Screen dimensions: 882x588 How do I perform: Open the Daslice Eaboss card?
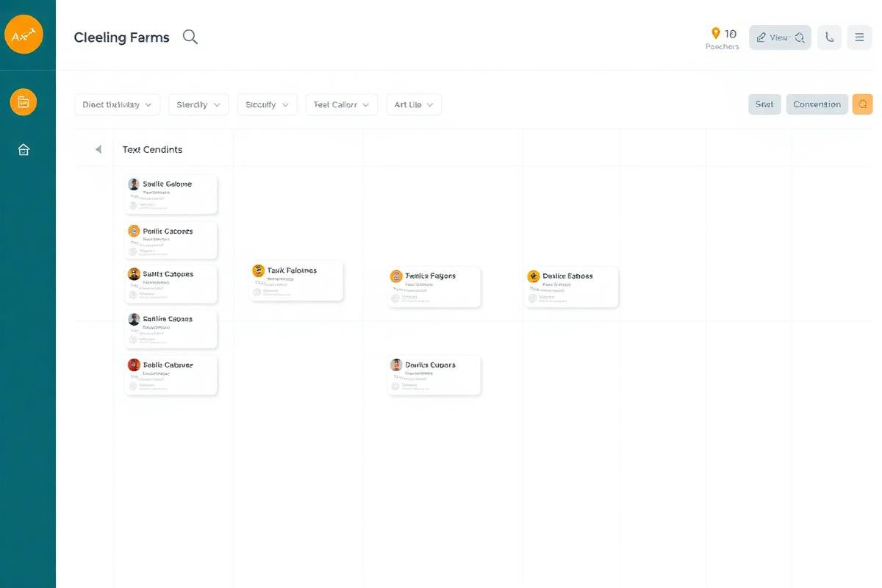pyautogui.click(x=571, y=287)
